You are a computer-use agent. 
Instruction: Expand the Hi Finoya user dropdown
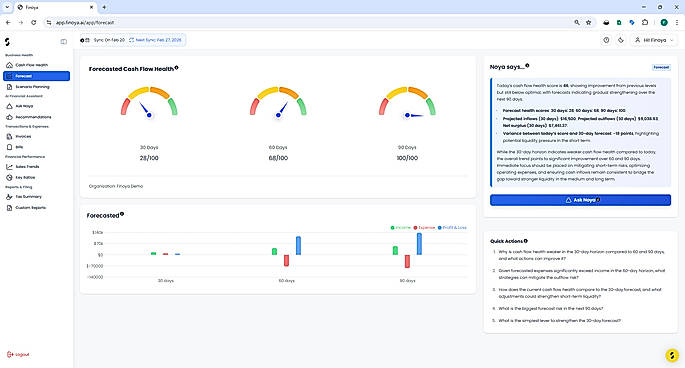654,40
